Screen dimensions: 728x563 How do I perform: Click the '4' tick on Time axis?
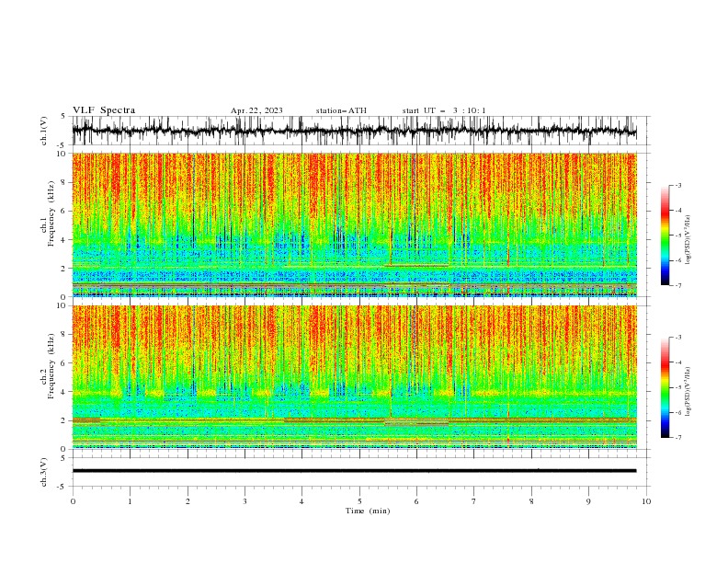pyautogui.click(x=302, y=501)
